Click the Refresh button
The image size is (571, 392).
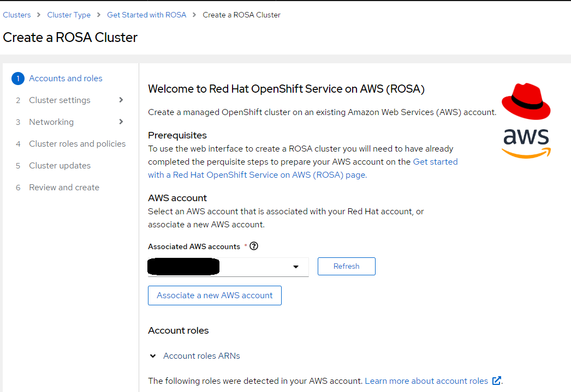pyautogui.click(x=346, y=266)
